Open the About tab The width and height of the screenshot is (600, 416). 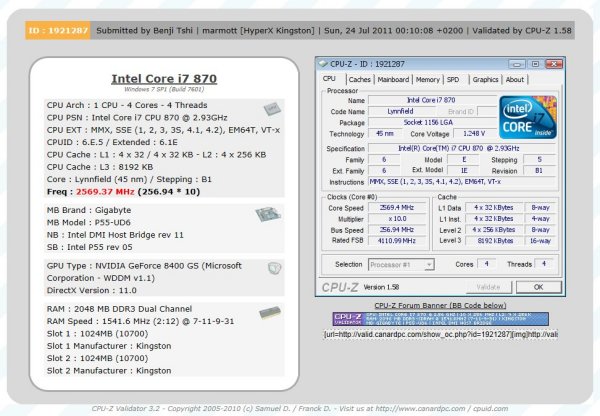point(515,80)
